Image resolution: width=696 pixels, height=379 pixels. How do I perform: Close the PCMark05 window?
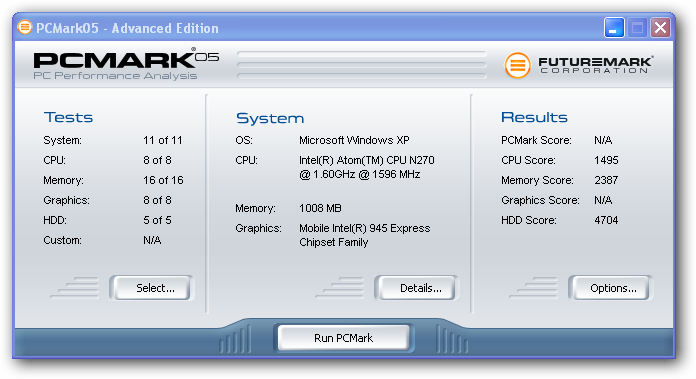click(x=660, y=28)
